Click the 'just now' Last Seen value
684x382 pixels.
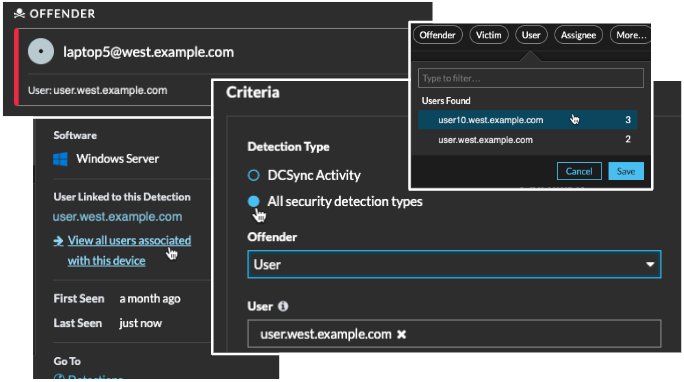click(140, 323)
